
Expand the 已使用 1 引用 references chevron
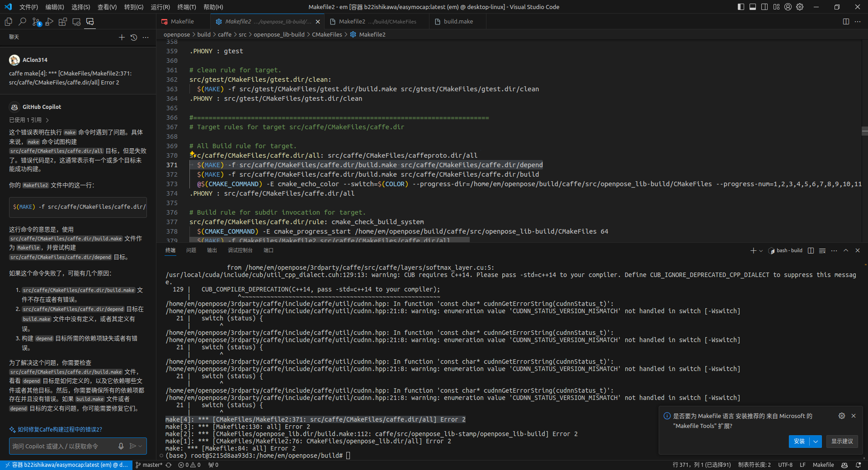click(x=47, y=120)
